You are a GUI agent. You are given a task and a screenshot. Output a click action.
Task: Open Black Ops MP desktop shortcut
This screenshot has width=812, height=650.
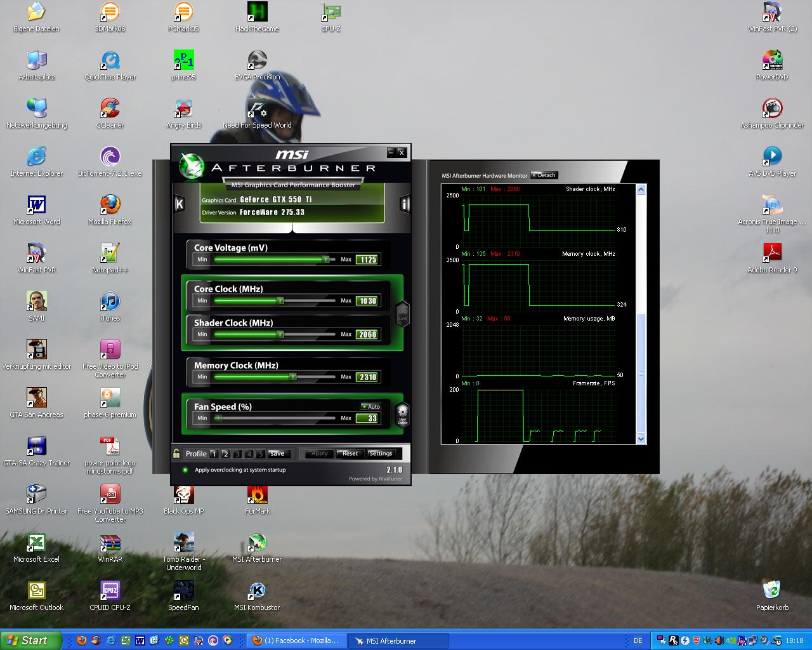183,500
